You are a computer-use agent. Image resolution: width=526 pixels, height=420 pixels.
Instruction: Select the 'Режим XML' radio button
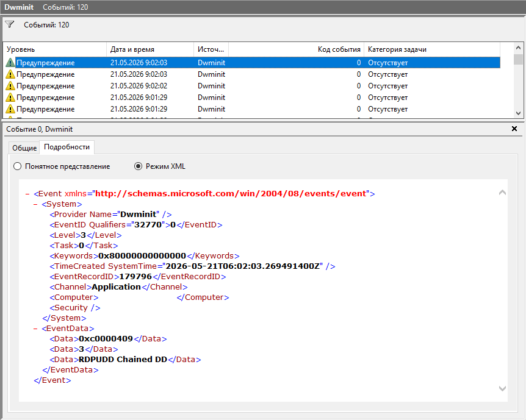click(138, 166)
